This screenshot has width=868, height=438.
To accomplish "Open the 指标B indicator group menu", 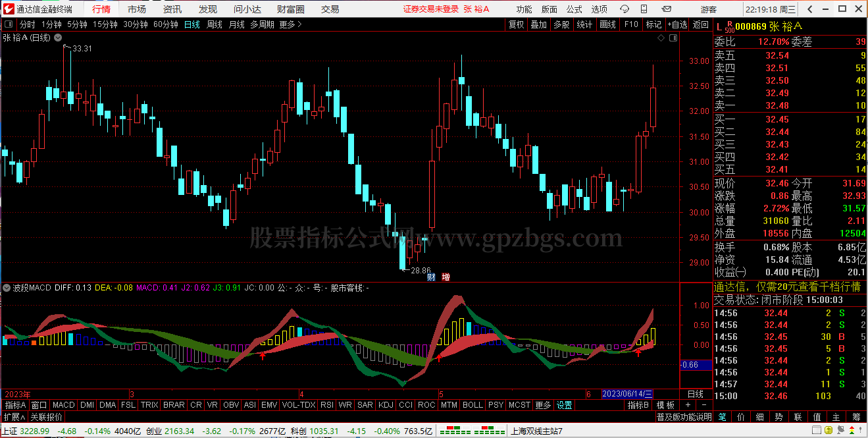I will pos(638,405).
